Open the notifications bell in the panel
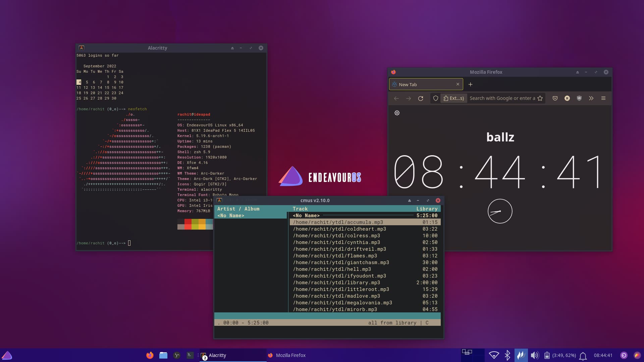This screenshot has width=644, height=362. tap(583, 355)
